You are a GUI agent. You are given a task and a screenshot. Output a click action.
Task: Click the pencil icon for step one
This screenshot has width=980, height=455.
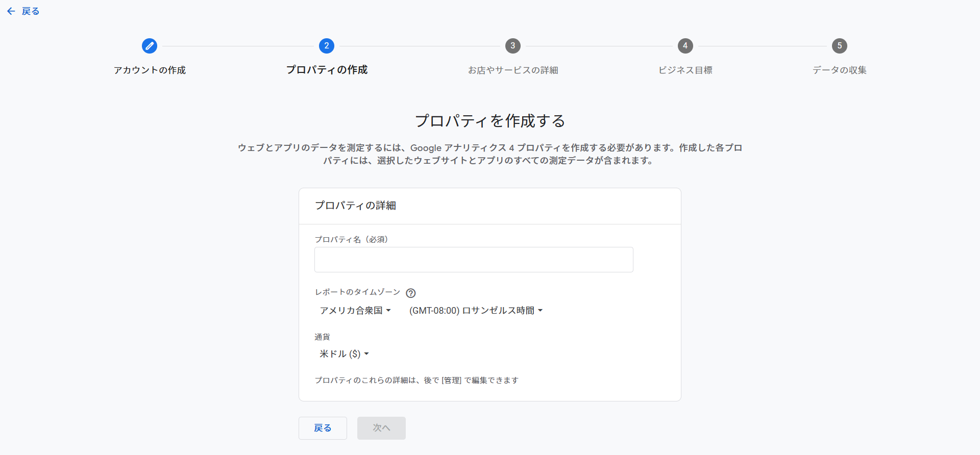click(150, 46)
